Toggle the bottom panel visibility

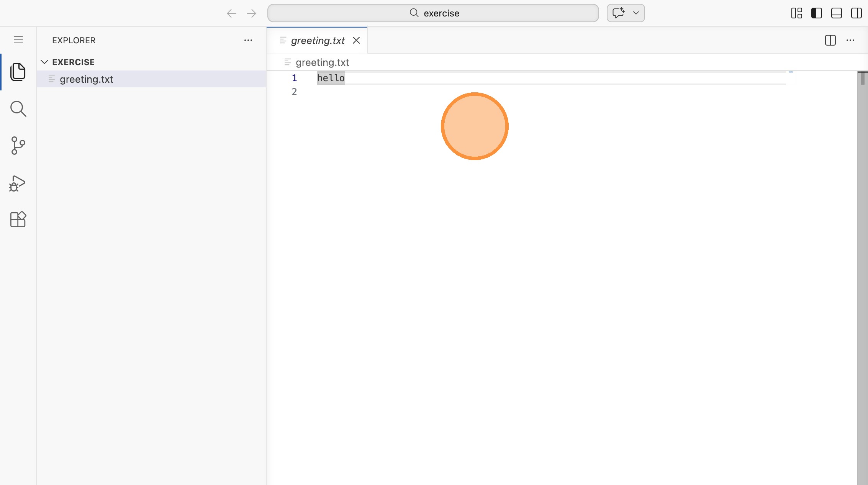tap(837, 13)
